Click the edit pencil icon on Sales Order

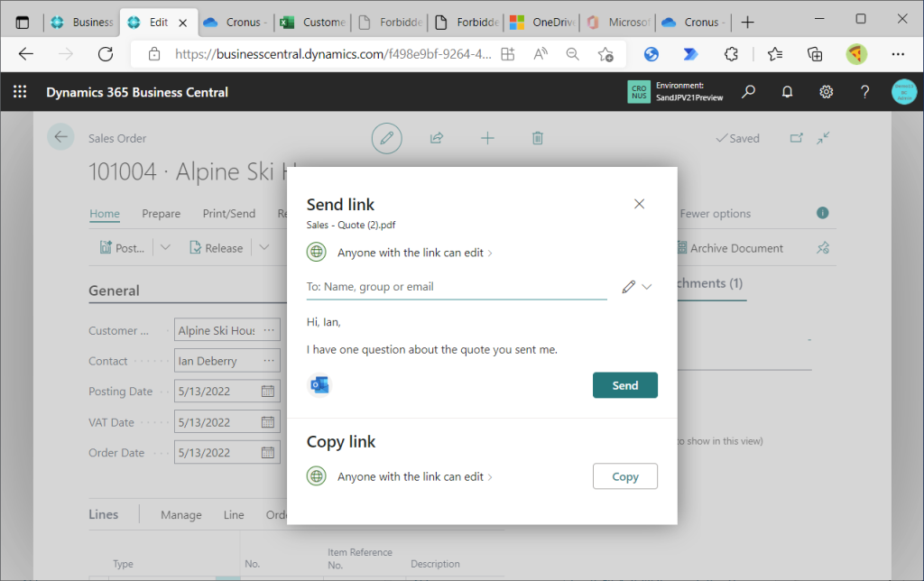pos(386,138)
